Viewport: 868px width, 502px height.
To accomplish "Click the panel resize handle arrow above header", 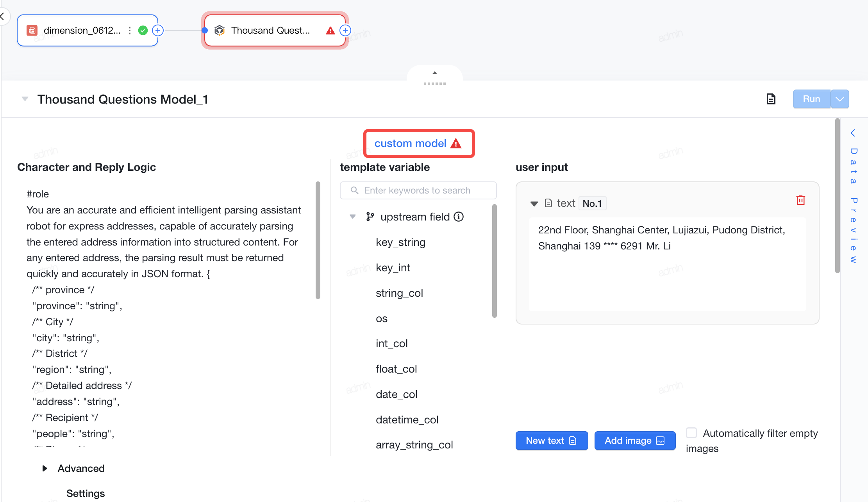I will [x=435, y=73].
